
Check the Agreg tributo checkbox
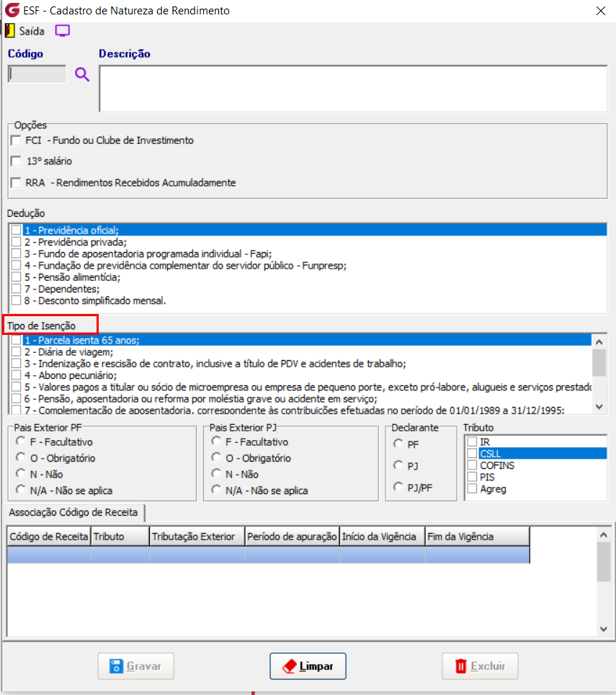pyautogui.click(x=473, y=489)
